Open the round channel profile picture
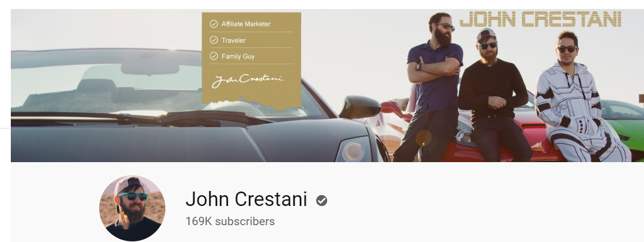 (132, 208)
